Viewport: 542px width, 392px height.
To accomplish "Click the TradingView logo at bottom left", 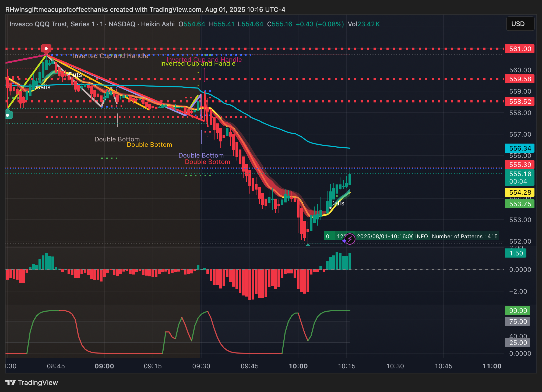I will [31, 382].
